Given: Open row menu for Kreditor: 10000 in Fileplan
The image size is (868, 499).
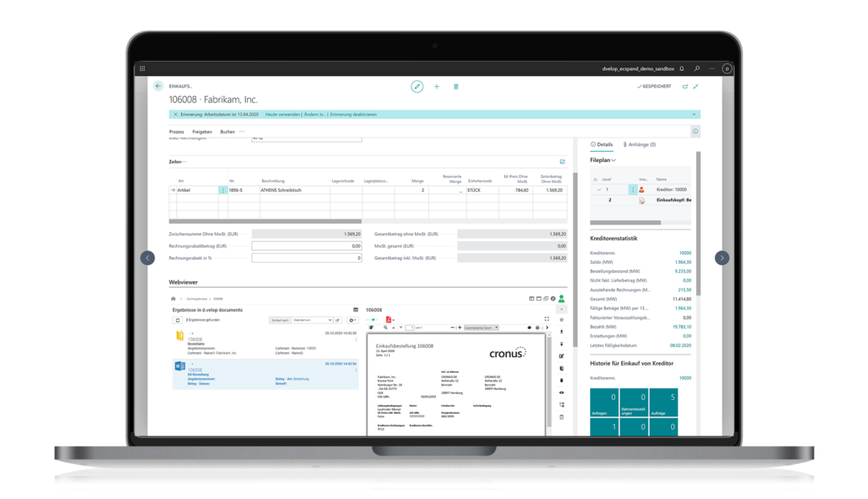Looking at the screenshot, I should (x=632, y=189).
